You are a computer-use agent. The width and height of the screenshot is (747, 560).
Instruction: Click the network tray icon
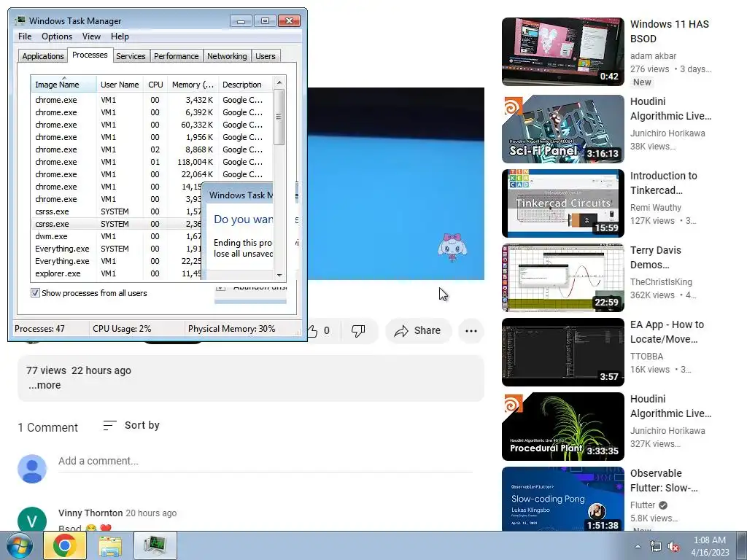(x=656, y=547)
